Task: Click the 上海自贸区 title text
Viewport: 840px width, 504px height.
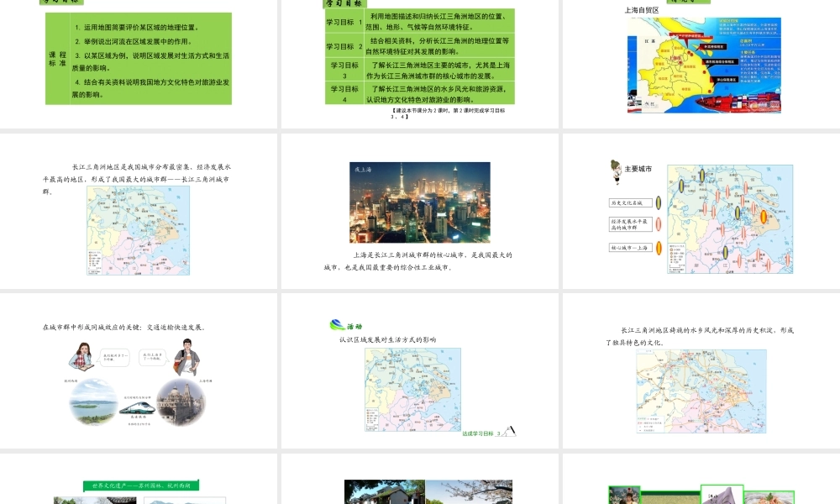Action: pos(642,10)
